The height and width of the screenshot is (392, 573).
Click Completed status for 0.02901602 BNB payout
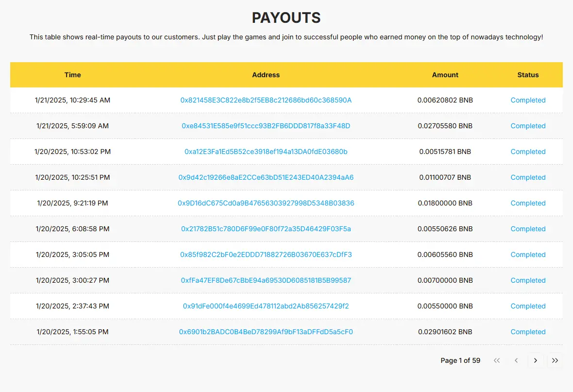(x=528, y=332)
